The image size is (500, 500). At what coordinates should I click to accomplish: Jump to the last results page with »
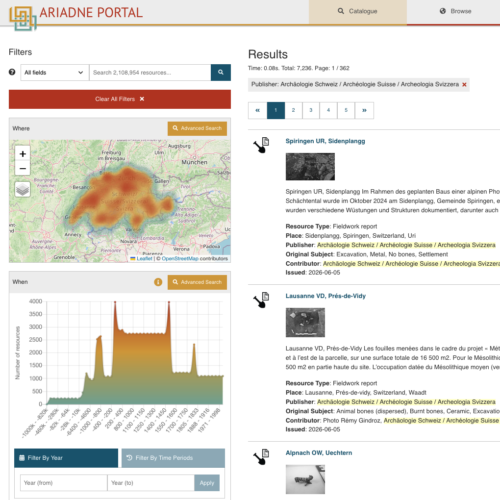click(364, 110)
